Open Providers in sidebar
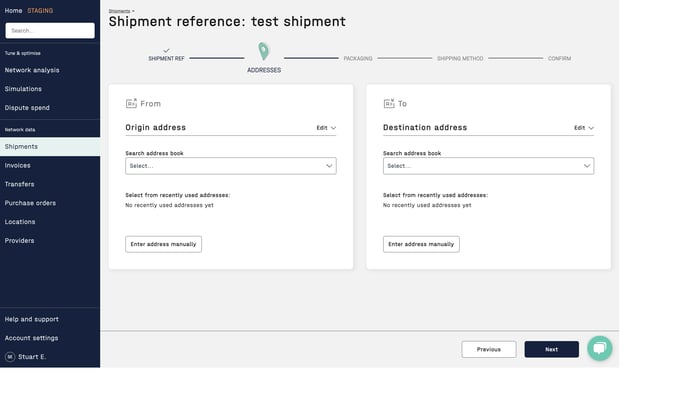This screenshot has width=688, height=408. click(19, 241)
